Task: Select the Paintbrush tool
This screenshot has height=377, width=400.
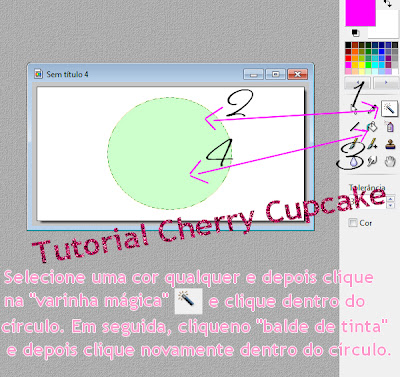Action: tap(354, 144)
